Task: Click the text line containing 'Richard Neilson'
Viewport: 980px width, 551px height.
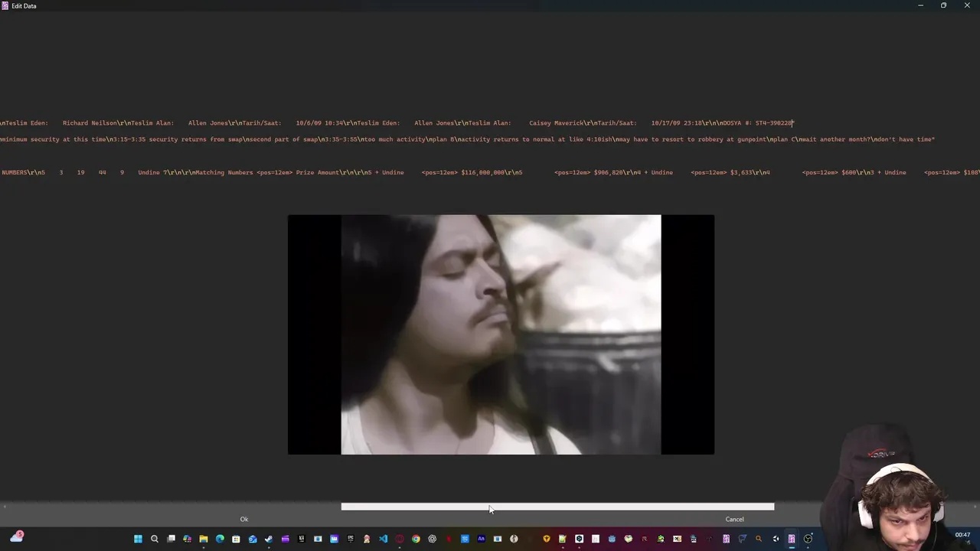Action: (x=397, y=122)
